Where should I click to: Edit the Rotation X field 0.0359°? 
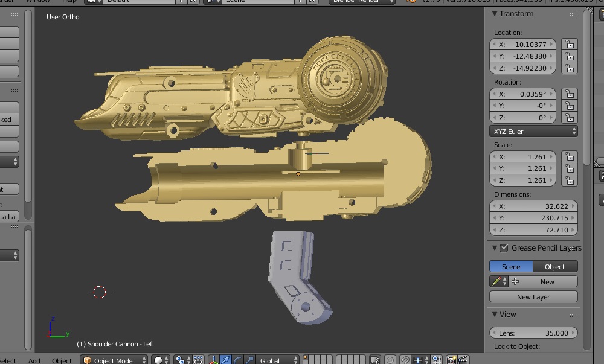pos(522,94)
